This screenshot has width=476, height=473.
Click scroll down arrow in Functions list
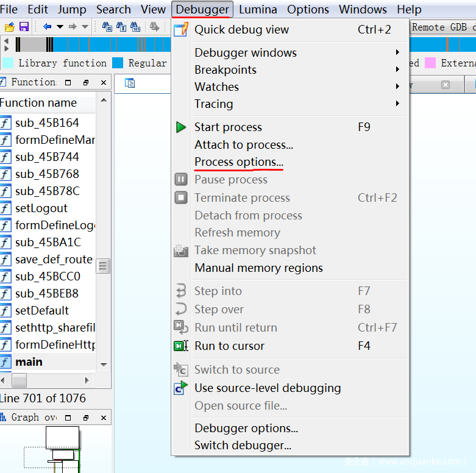(x=104, y=365)
